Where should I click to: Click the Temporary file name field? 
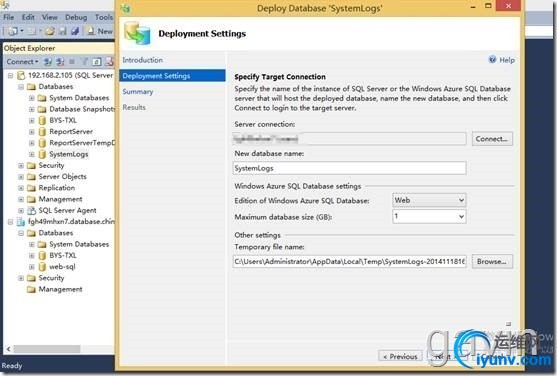[350, 262]
